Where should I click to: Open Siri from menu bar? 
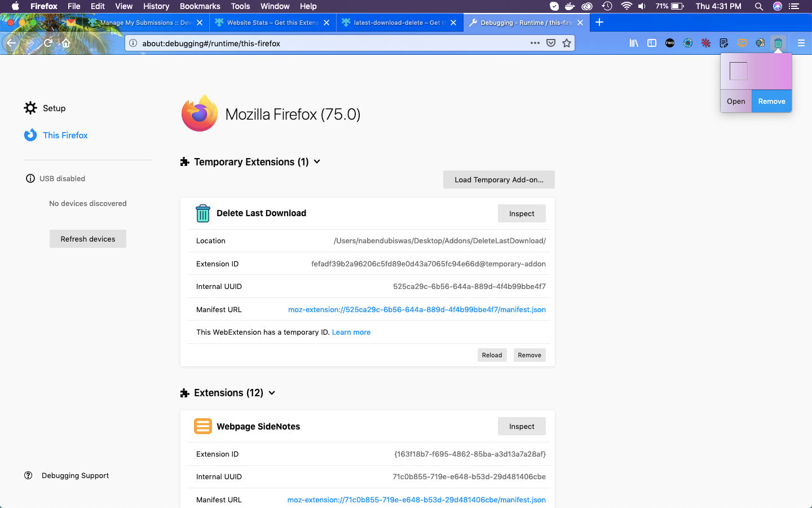click(x=778, y=6)
